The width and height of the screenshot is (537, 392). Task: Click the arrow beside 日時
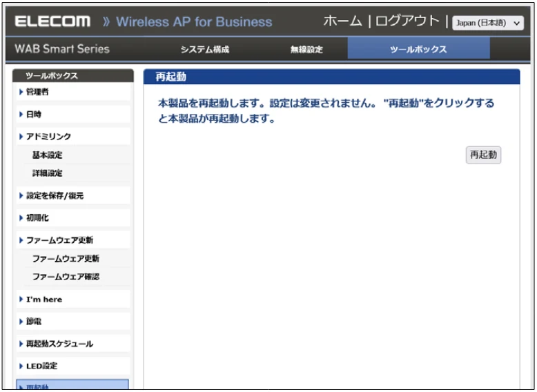tap(21, 115)
